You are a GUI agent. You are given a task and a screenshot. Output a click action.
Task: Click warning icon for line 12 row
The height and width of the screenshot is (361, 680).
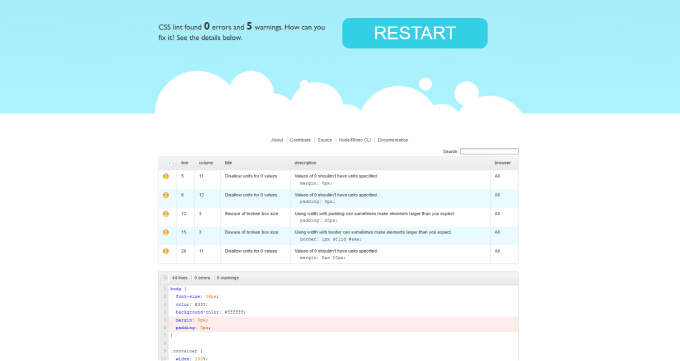[166, 213]
